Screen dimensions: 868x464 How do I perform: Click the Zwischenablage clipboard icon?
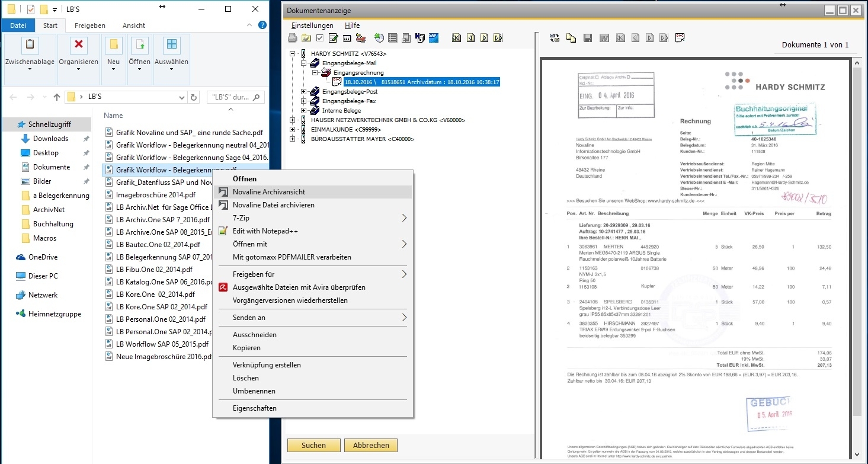pos(30,44)
